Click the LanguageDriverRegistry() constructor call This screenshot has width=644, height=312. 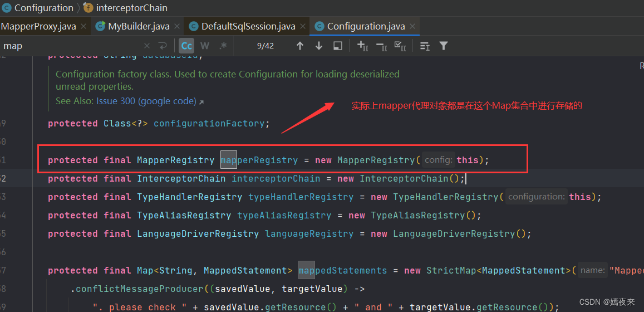click(459, 234)
